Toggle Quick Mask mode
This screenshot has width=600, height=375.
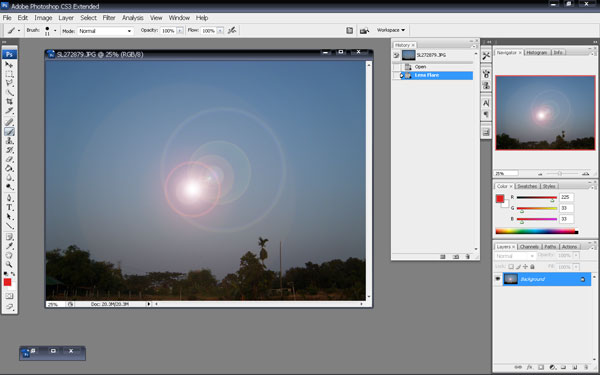(9, 296)
